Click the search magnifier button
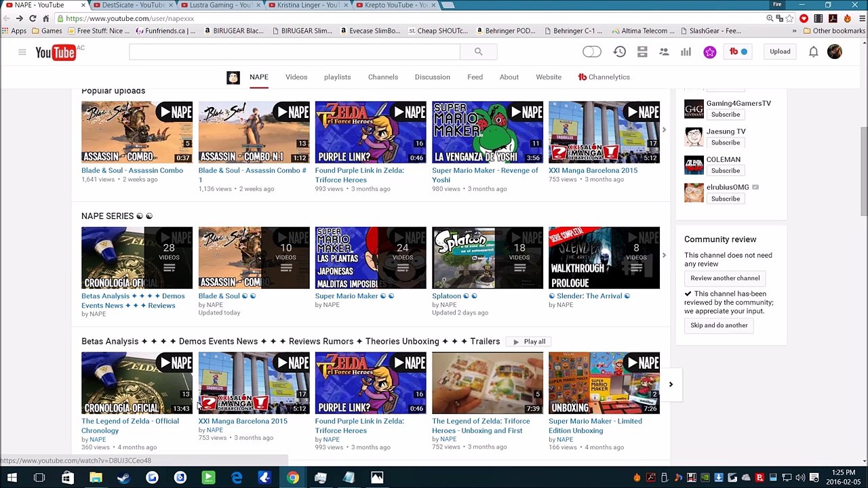Image resolution: width=868 pixels, height=488 pixels. pyautogui.click(x=478, y=52)
